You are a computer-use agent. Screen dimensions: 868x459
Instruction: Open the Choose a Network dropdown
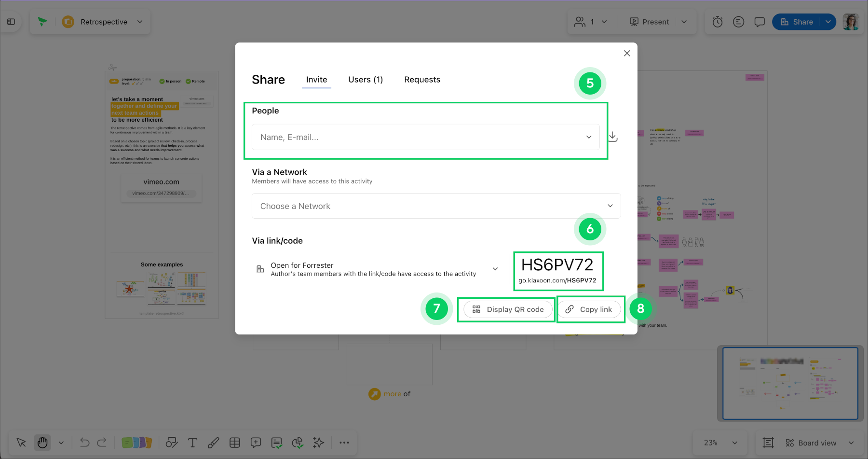(x=436, y=206)
